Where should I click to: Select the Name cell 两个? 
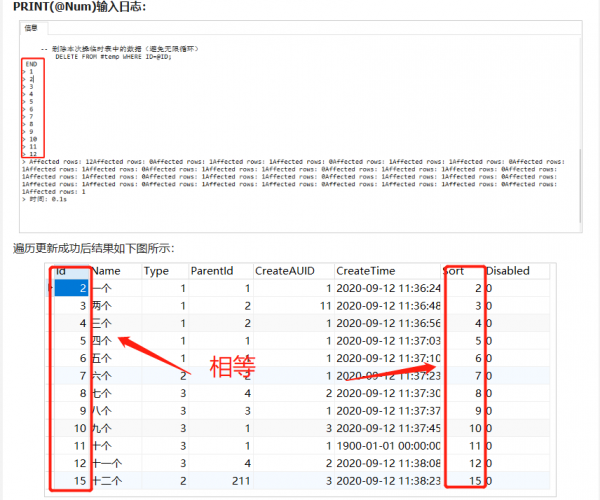click(116, 306)
